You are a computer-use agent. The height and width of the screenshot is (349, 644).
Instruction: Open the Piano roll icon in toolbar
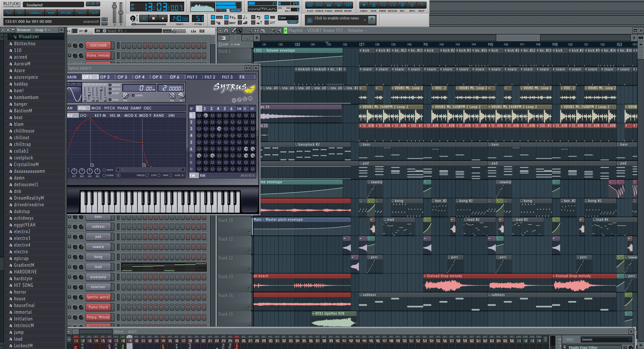point(329,5)
